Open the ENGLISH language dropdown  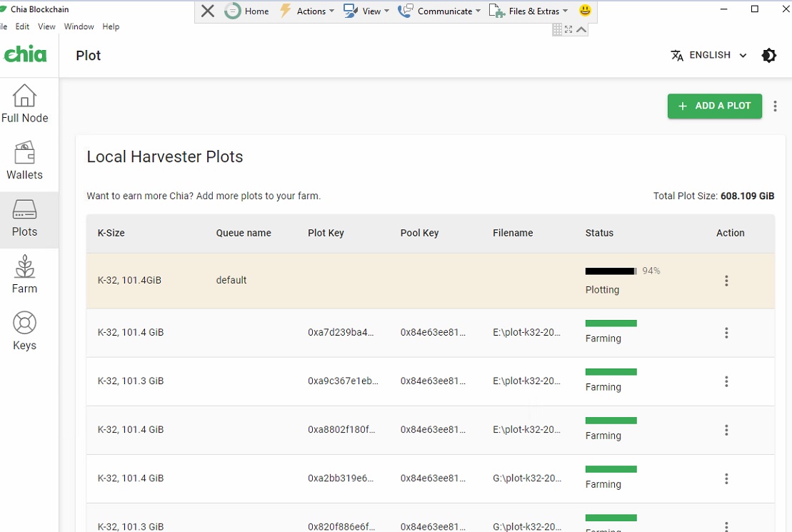708,55
